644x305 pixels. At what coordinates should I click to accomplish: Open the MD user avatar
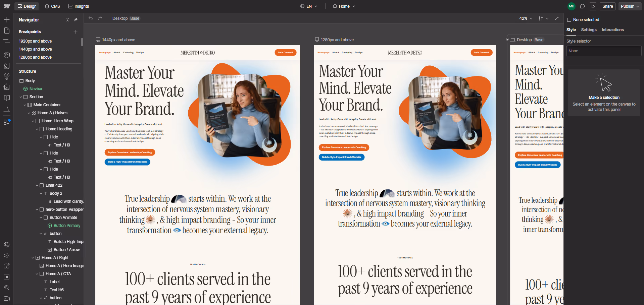point(572,6)
